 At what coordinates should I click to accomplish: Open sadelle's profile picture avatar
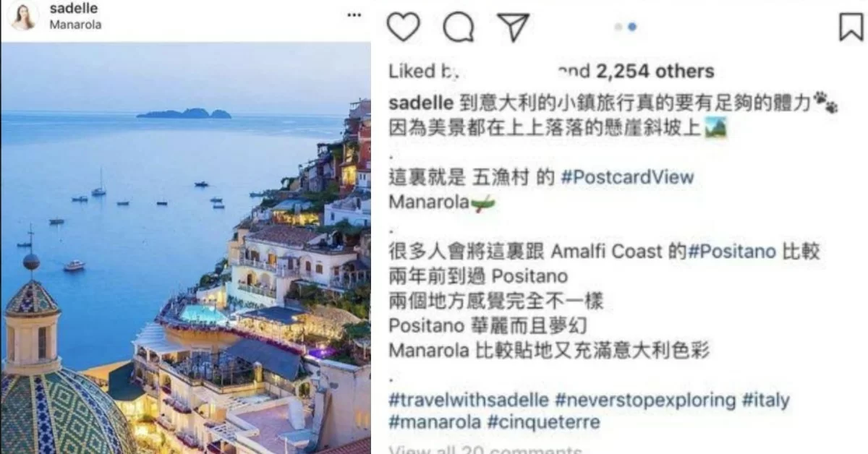23,16
